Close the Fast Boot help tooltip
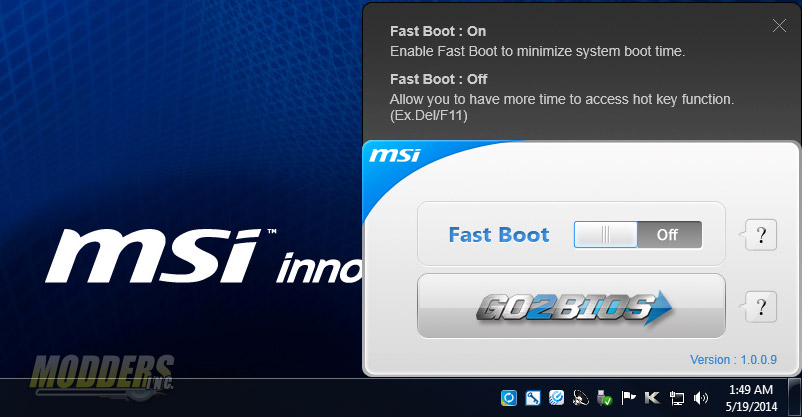The width and height of the screenshot is (802, 417). 779,26
